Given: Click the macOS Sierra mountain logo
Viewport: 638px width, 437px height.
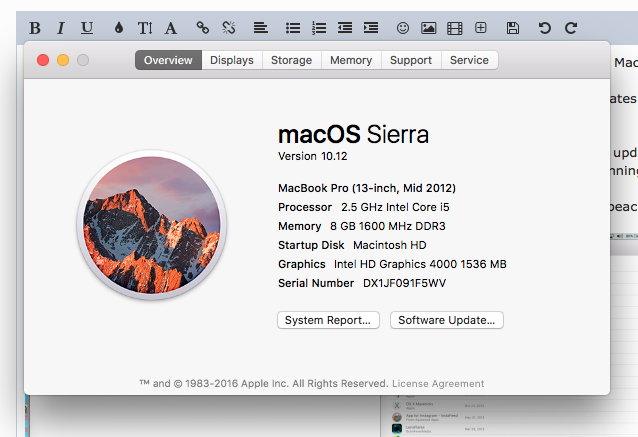Looking at the screenshot, I should [152, 225].
